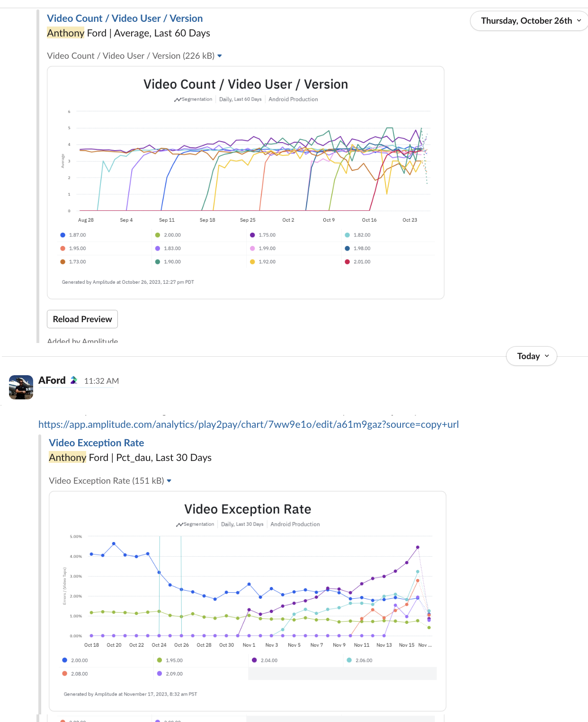Click the purple 2.04.00 legend dot
This screenshot has width=588, height=722.
pyautogui.click(x=254, y=660)
